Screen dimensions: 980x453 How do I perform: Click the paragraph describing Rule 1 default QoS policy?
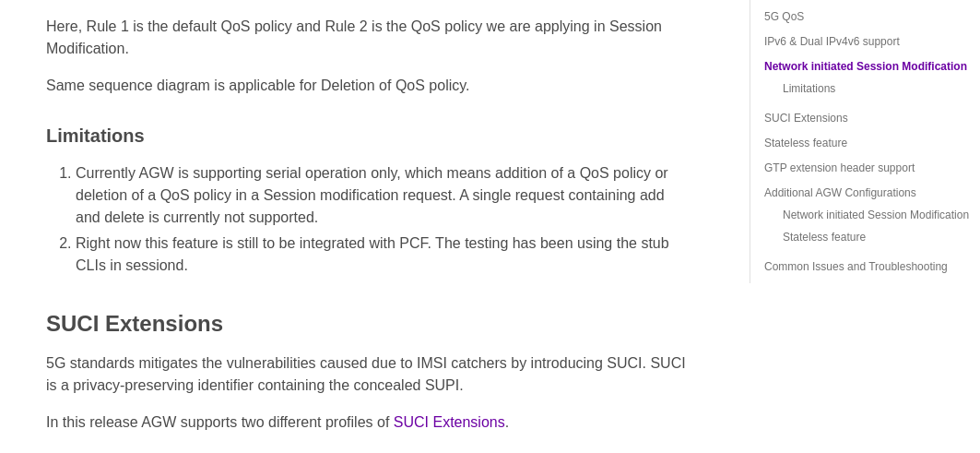354,37
